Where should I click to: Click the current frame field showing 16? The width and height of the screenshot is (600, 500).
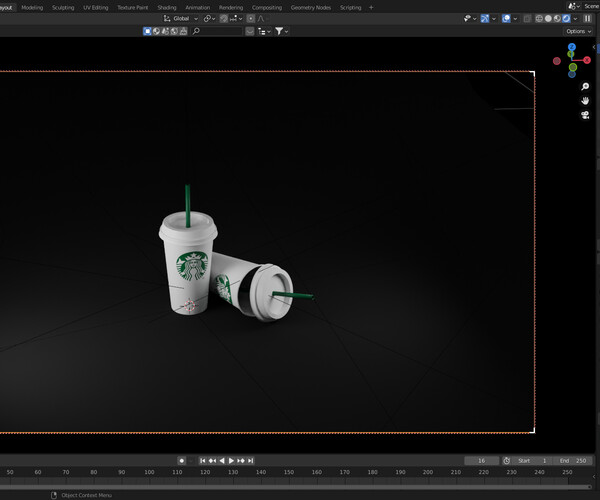tap(481, 461)
